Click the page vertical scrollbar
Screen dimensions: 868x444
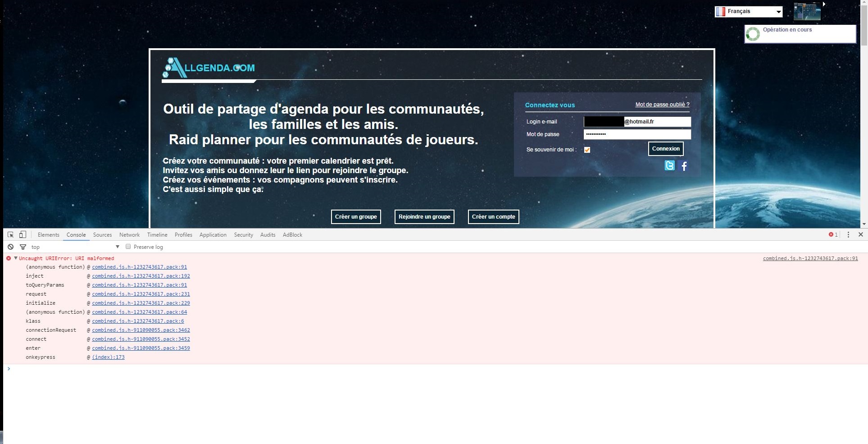864,114
